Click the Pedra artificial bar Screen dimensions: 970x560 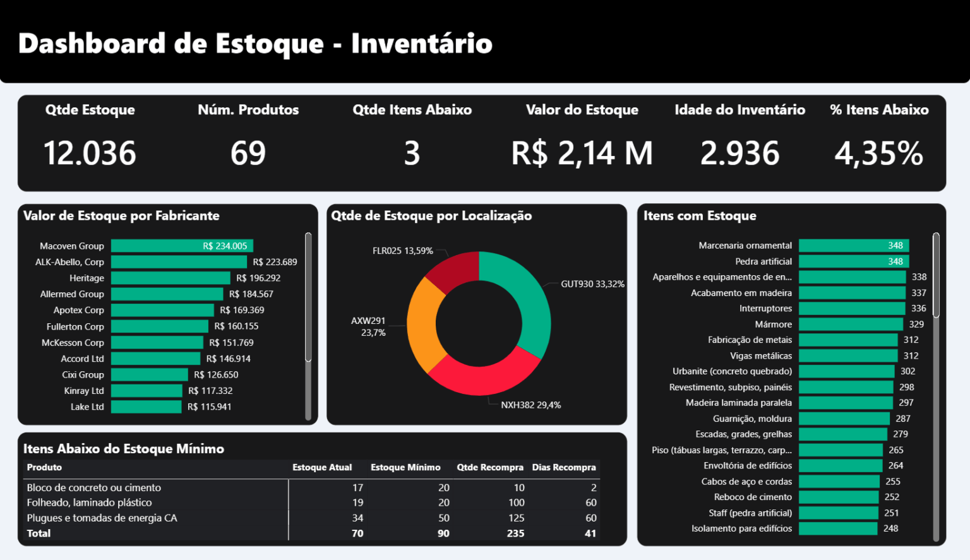(x=853, y=261)
